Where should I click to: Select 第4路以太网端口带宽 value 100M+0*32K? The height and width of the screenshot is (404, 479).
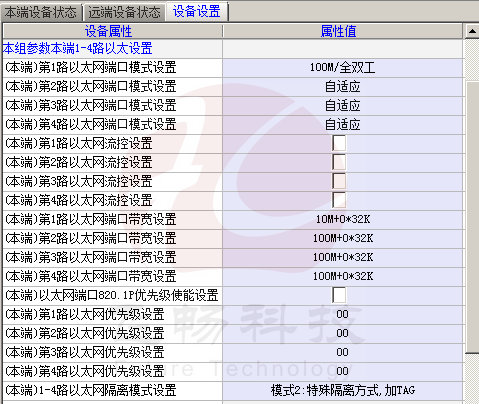tap(343, 276)
